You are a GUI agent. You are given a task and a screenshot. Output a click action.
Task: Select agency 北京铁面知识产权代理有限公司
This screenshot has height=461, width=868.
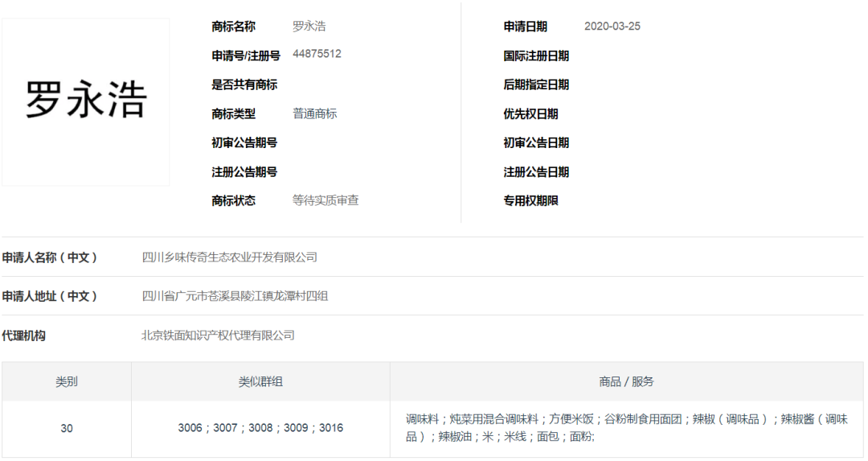tap(218, 335)
